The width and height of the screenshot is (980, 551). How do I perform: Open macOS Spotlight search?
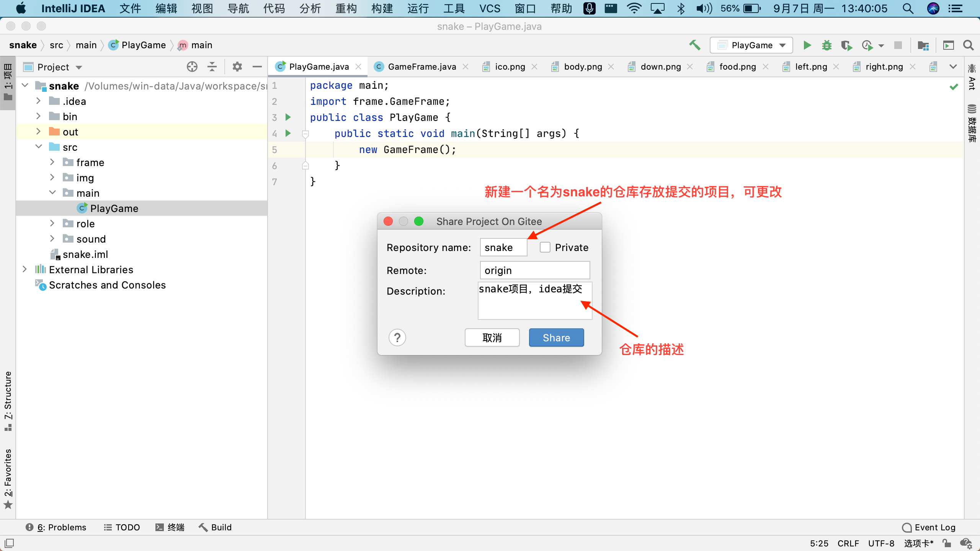[x=908, y=8]
